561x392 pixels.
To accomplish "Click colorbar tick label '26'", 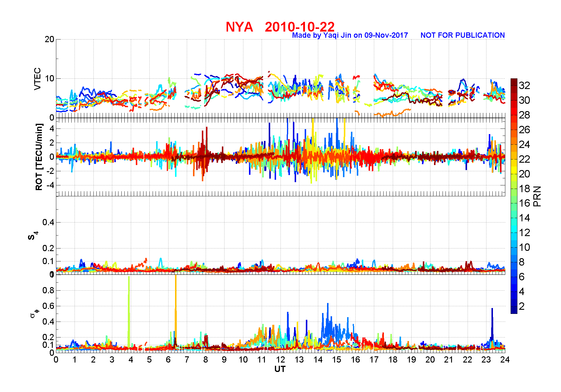I will click(524, 130).
